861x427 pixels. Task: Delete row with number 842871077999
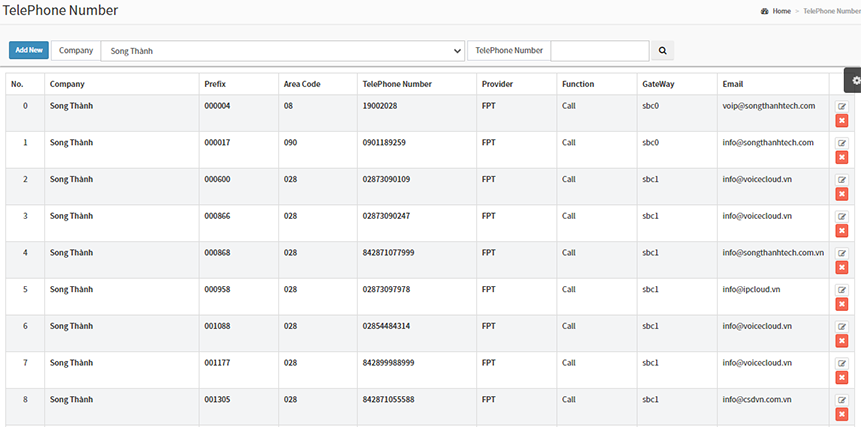point(841,268)
